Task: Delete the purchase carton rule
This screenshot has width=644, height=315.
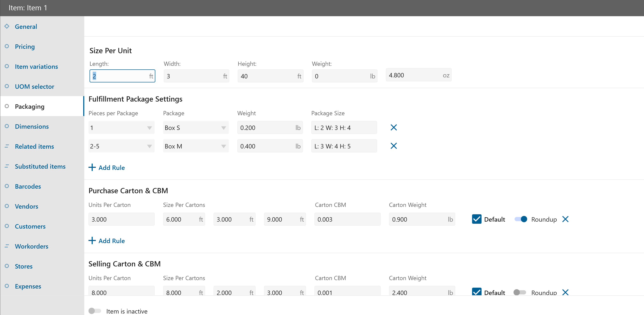Action: point(565,219)
